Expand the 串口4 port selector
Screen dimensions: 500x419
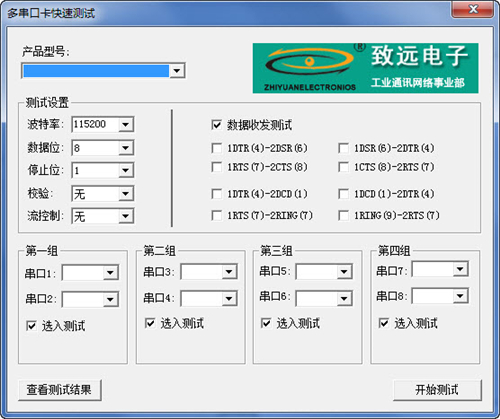point(209,298)
